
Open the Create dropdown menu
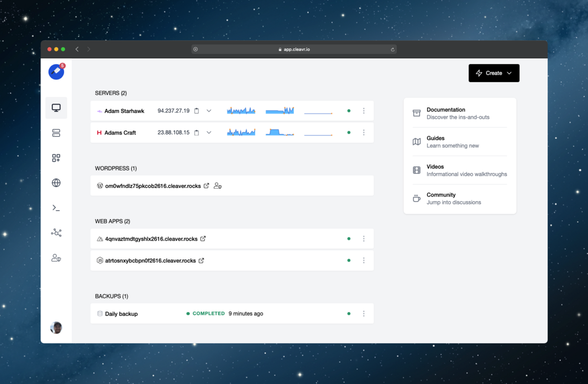[493, 73]
